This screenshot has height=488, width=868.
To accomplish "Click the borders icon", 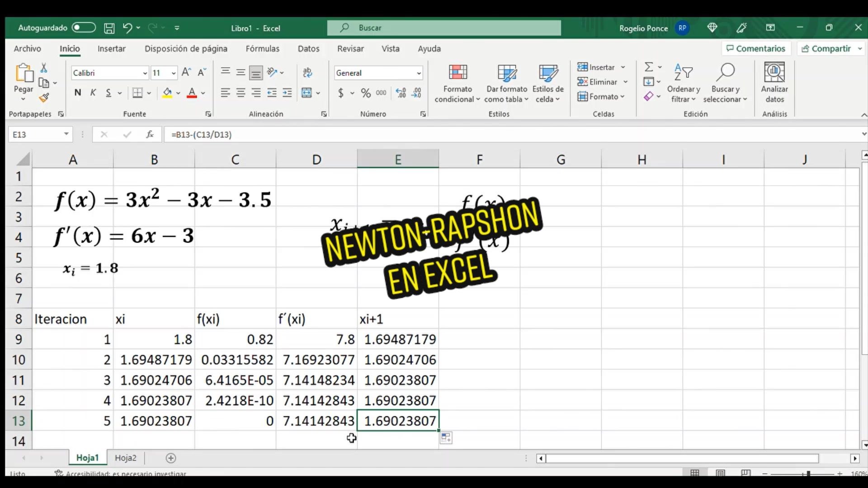I will pyautogui.click(x=137, y=93).
